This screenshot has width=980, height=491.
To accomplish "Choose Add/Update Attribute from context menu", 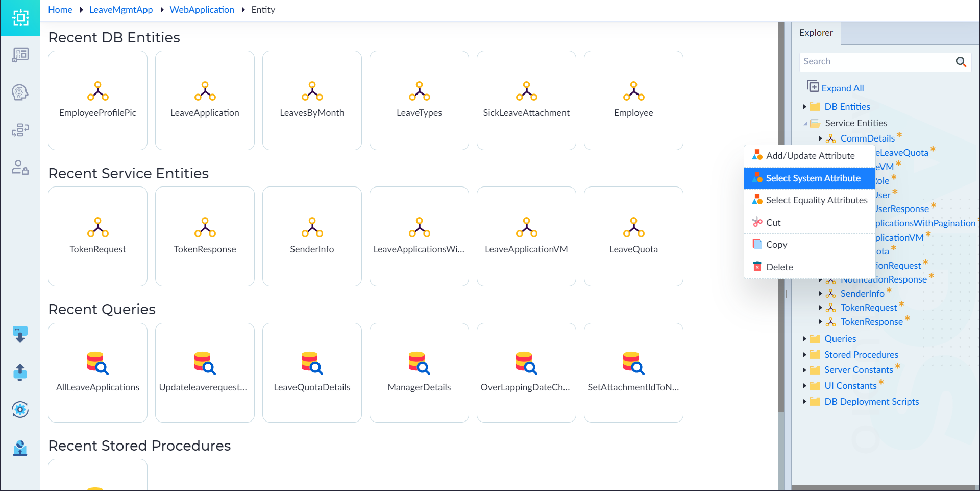I will point(810,156).
